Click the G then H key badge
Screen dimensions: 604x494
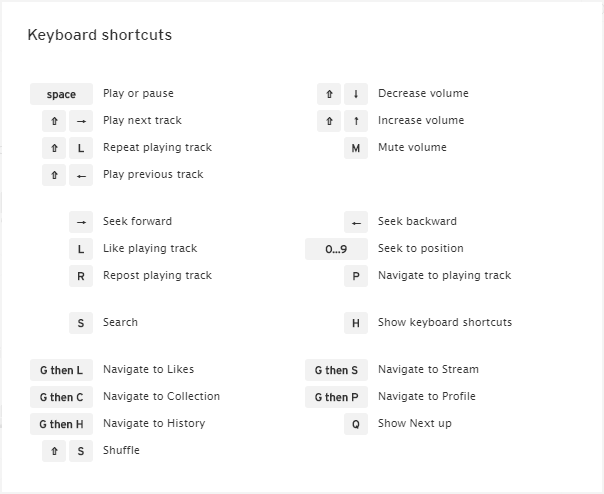click(x=61, y=424)
